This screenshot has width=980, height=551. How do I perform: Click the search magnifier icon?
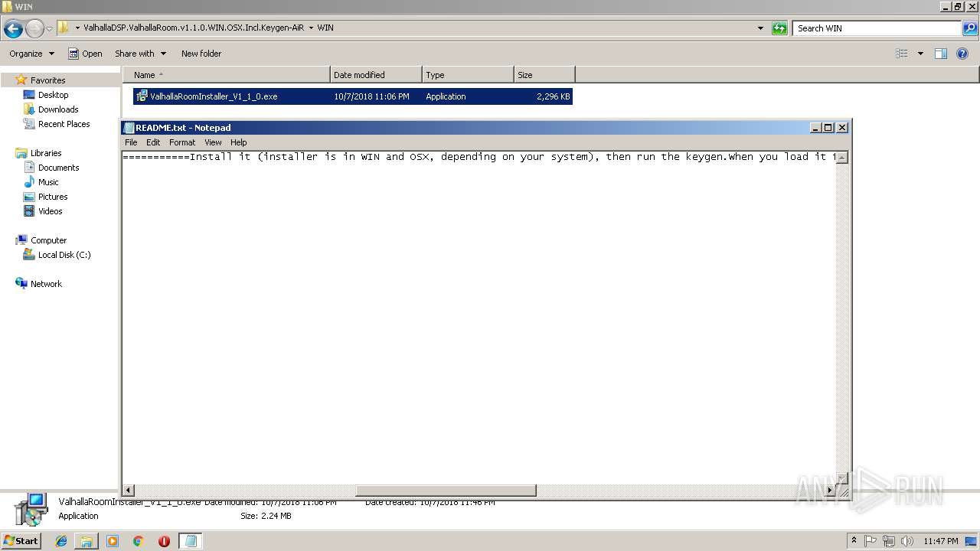970,28
